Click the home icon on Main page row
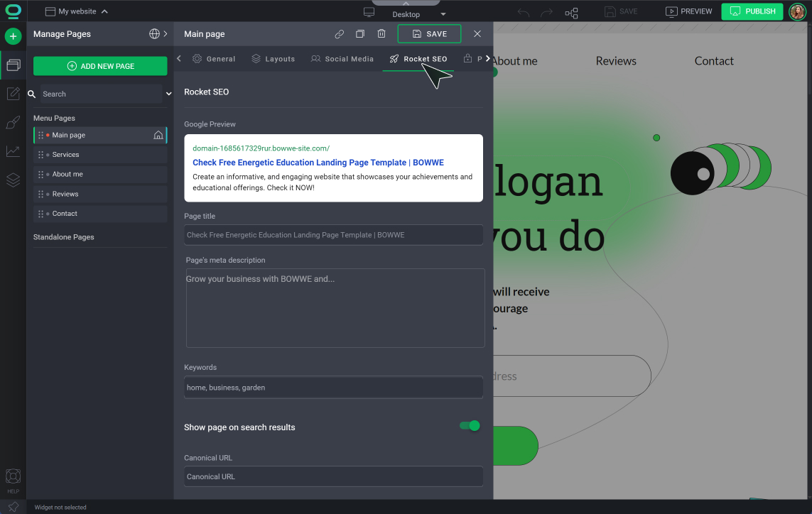This screenshot has height=514, width=812. (158, 135)
